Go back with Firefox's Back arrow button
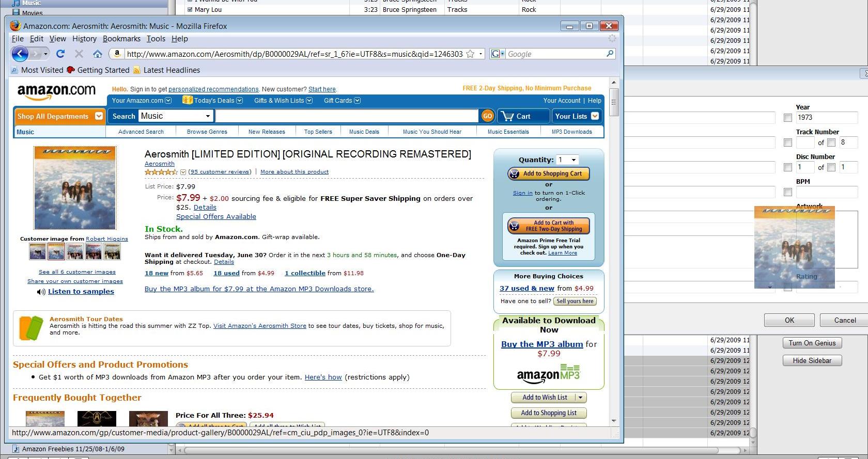This screenshot has width=868, height=459. (20, 54)
